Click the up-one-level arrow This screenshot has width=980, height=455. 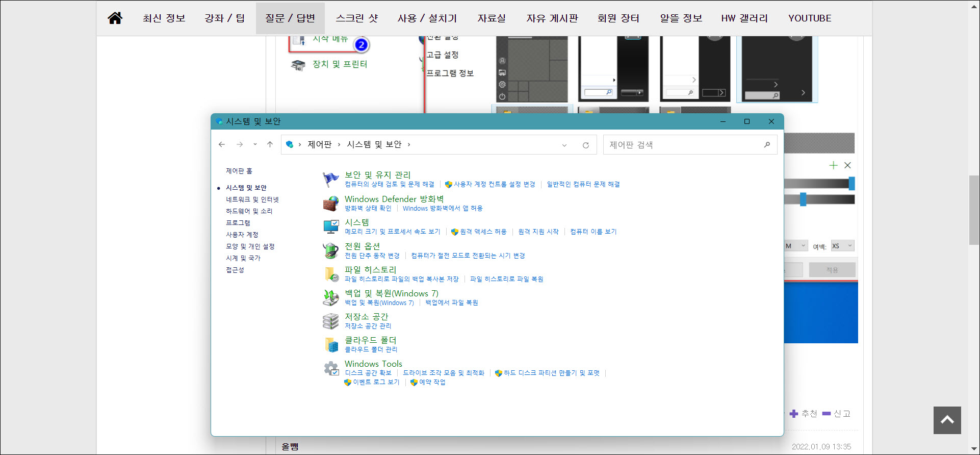[x=270, y=144]
